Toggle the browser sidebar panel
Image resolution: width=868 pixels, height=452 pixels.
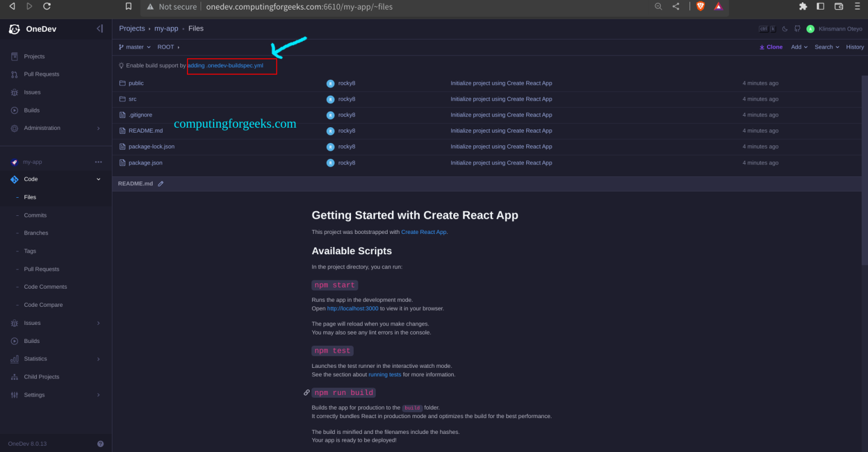point(821,7)
